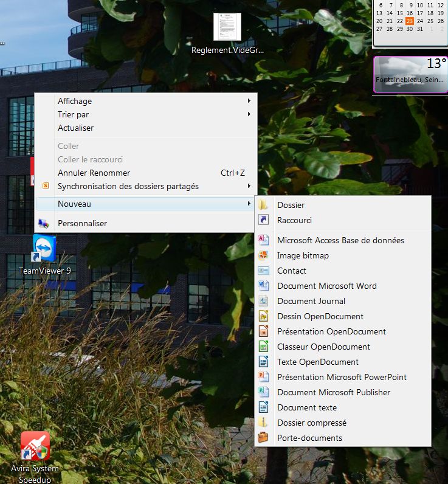Choose Présentation Microsoft PowerPoint entry
The height and width of the screenshot is (484, 448).
coord(342,377)
